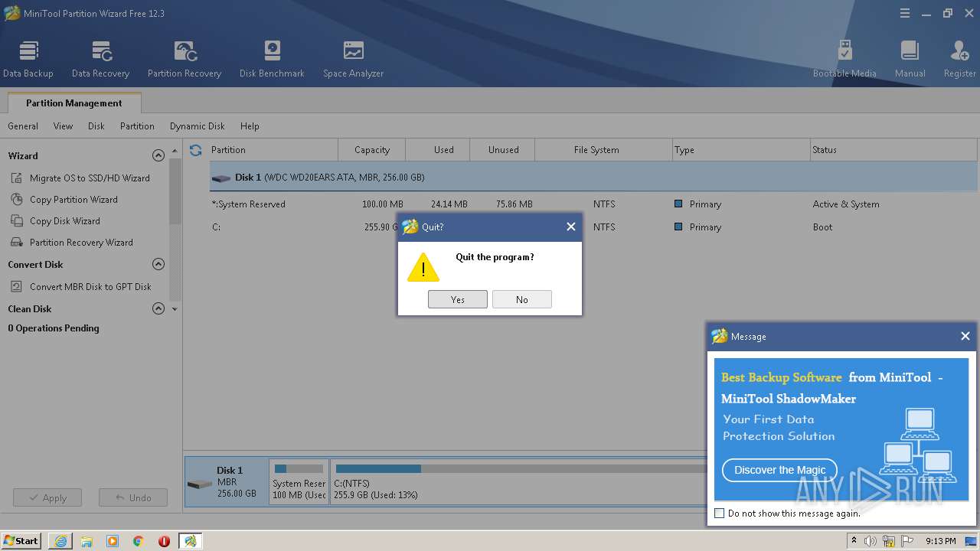Open the Partition menu
Screen dimensions: 980x551
pos(137,126)
